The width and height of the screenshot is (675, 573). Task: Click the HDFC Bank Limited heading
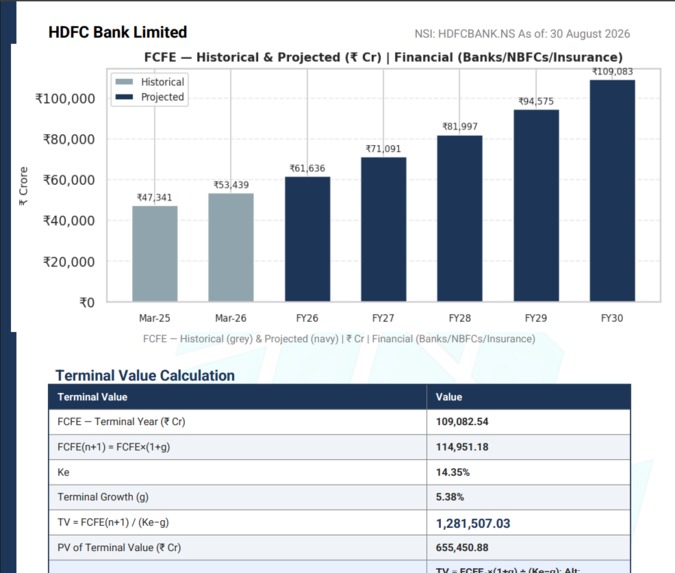point(118,32)
